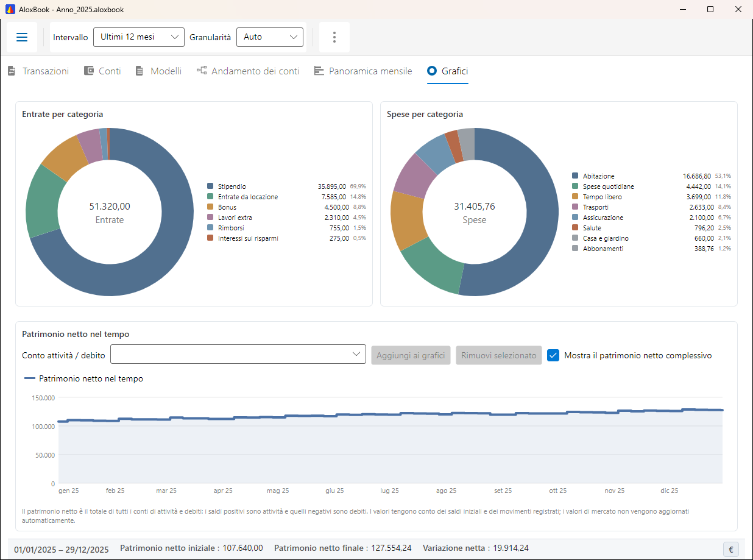
Task: Click the Salute legend swatch
Action: point(575,228)
